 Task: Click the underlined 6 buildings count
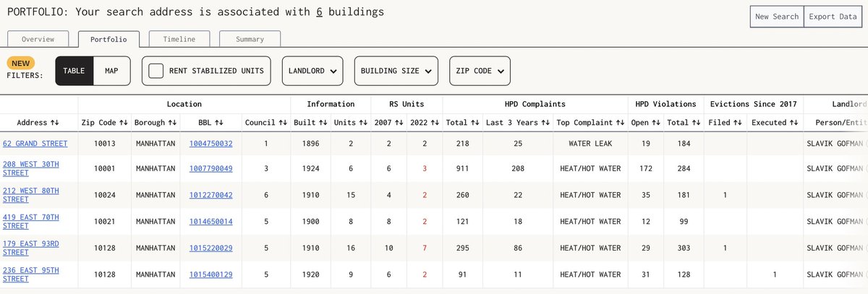tap(320, 12)
